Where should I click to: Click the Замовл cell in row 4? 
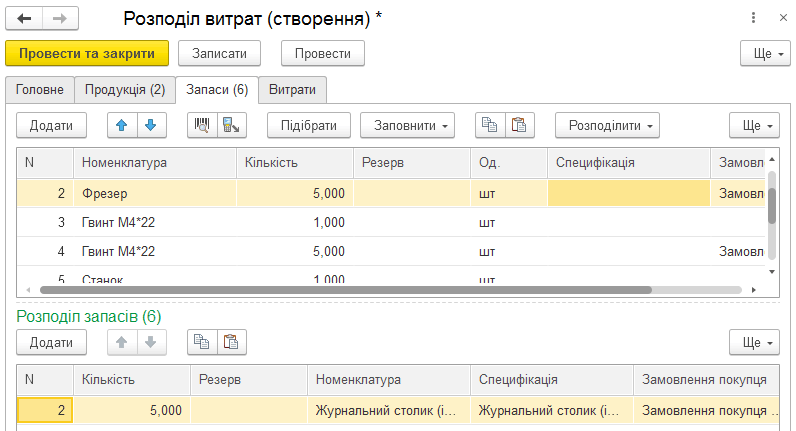tap(738, 251)
